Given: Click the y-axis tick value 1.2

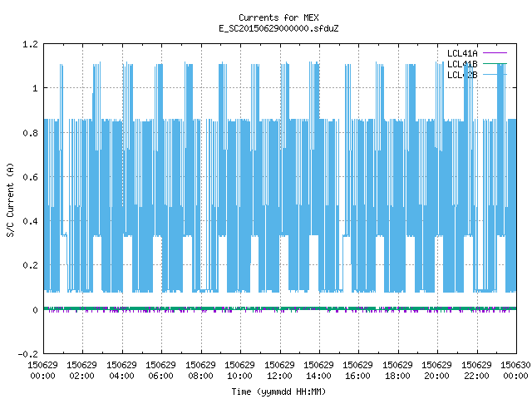Looking at the screenshot, I should pyautogui.click(x=30, y=44).
